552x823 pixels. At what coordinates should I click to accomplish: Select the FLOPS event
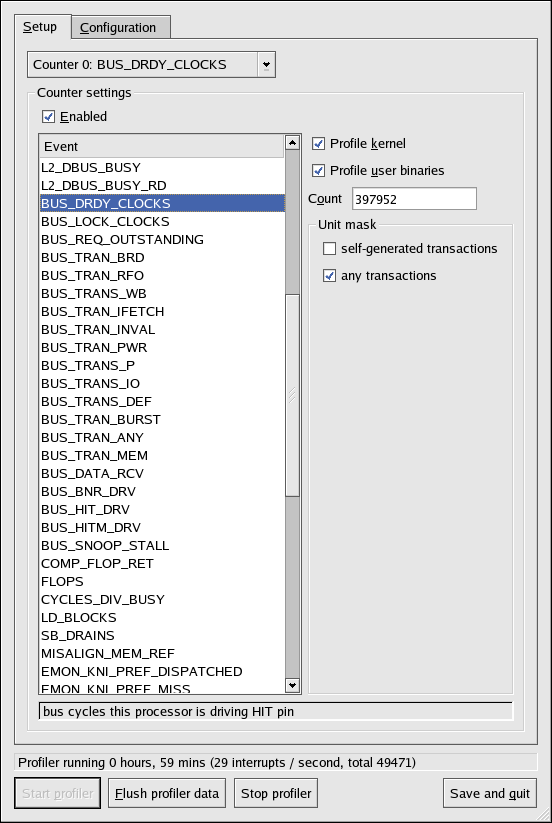click(162, 582)
